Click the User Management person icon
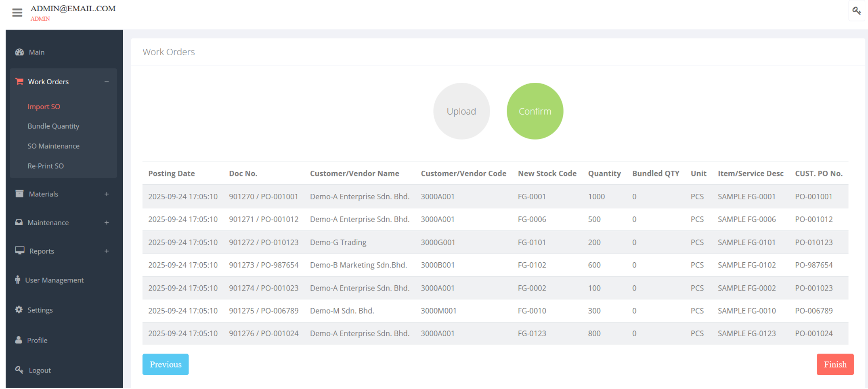This screenshot has width=868, height=389. [18, 280]
